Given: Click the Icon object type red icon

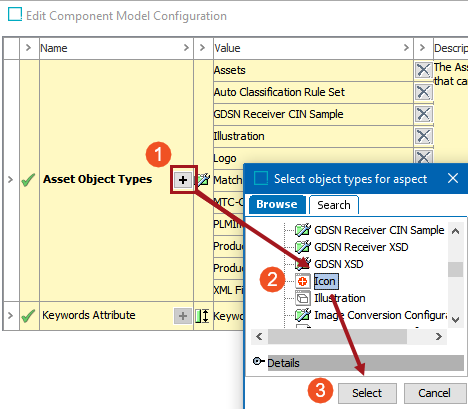Looking at the screenshot, I should point(303,281).
